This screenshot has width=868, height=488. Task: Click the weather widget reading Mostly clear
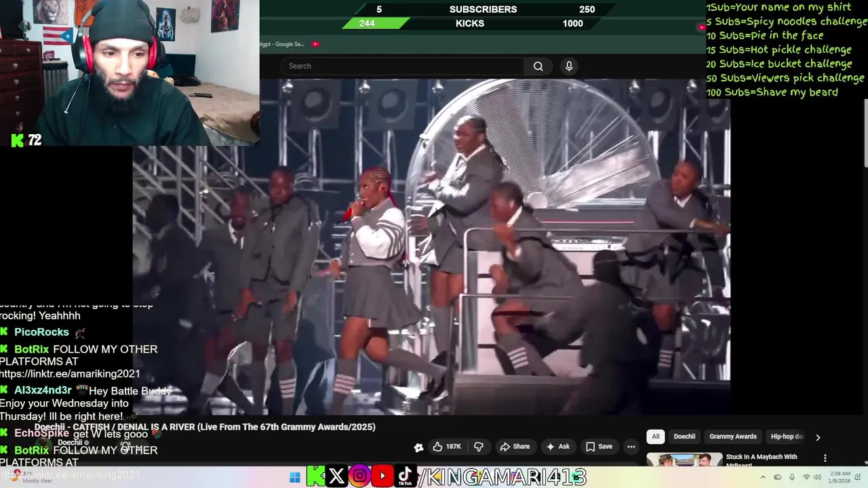[31, 477]
